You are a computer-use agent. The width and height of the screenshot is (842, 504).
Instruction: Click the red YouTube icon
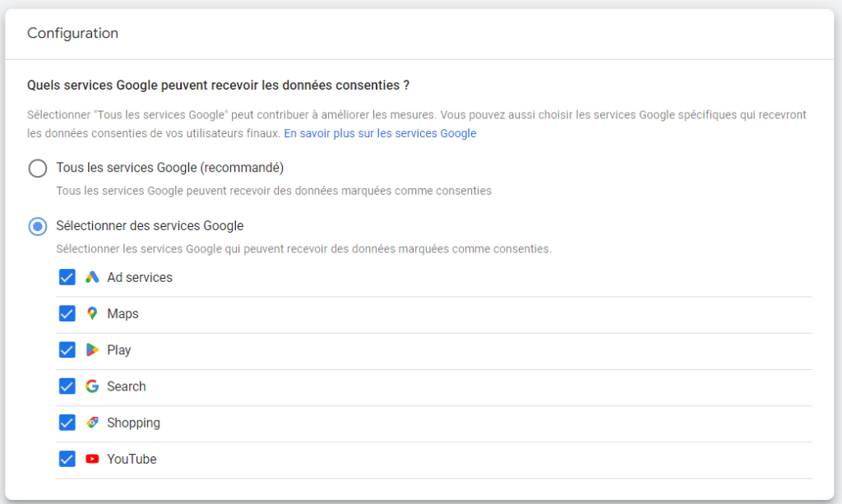92,459
